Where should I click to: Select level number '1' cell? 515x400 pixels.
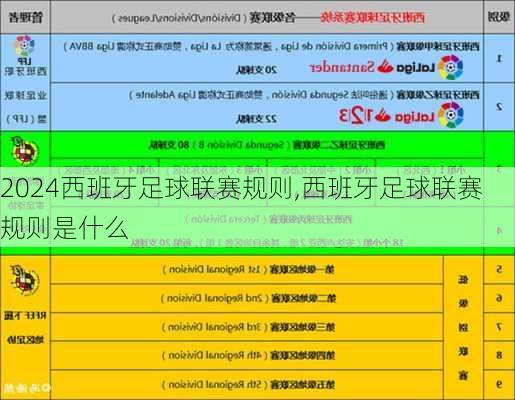(x=499, y=59)
